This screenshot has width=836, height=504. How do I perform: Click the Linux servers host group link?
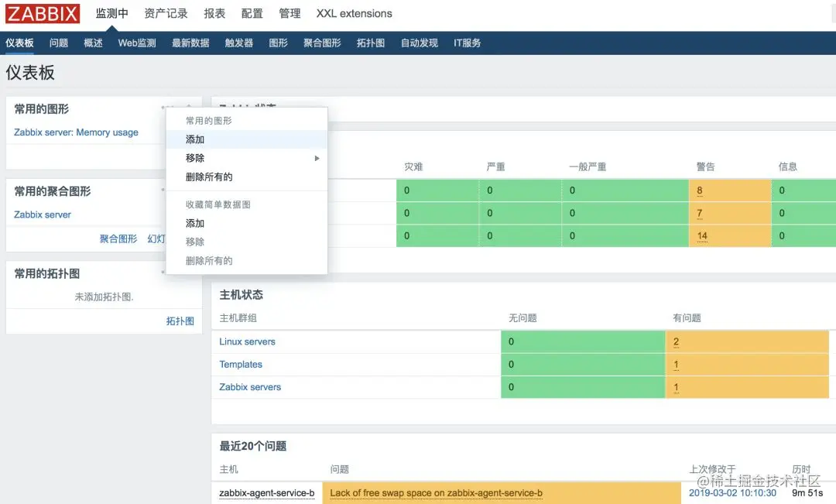point(247,341)
